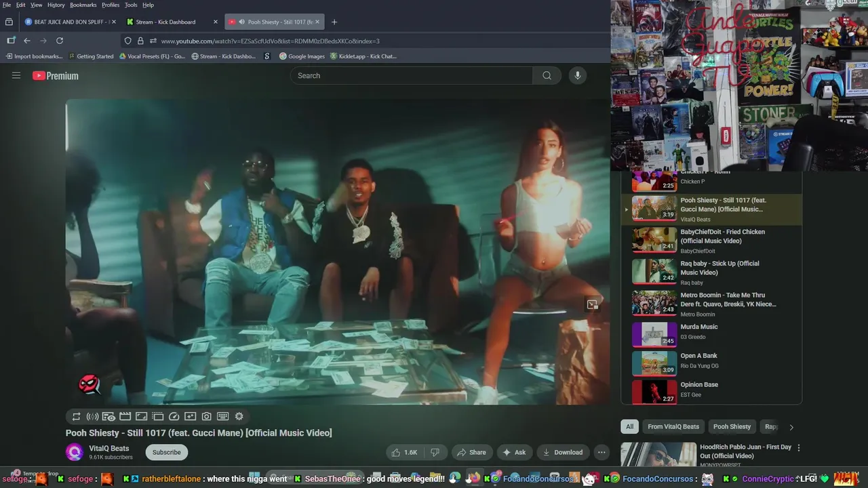
Task: Open Firefox File menu
Action: coord(7,5)
